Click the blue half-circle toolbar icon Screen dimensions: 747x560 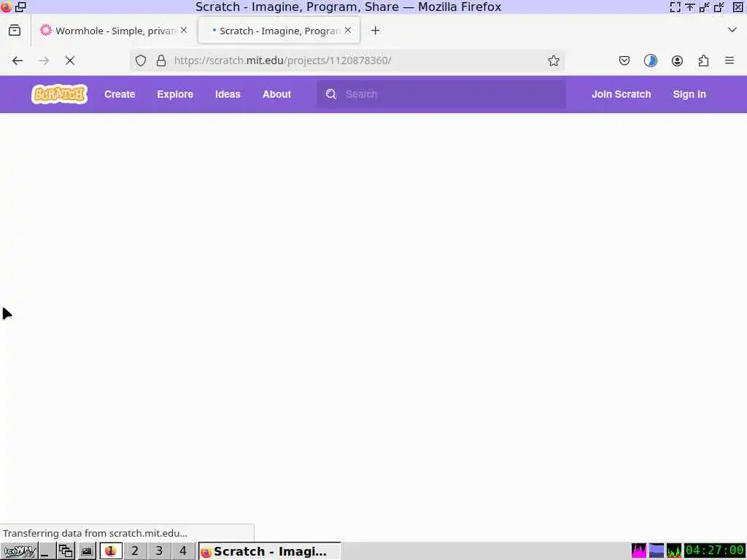[650, 61]
